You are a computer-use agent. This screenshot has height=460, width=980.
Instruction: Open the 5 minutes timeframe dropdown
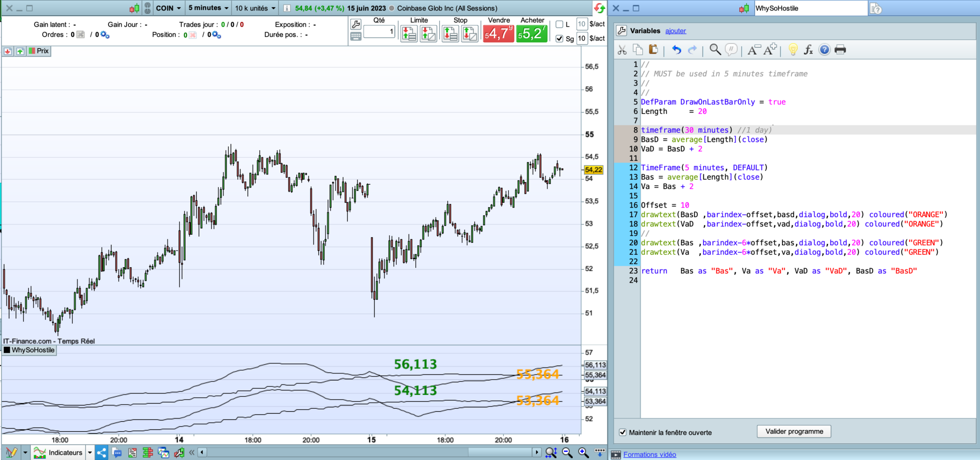tap(208, 8)
